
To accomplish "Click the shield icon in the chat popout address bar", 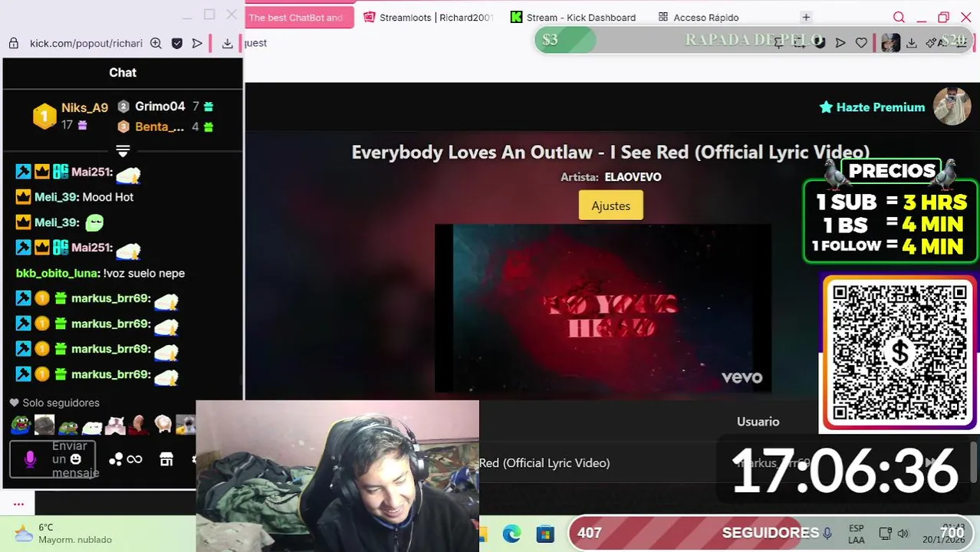I will click(177, 44).
